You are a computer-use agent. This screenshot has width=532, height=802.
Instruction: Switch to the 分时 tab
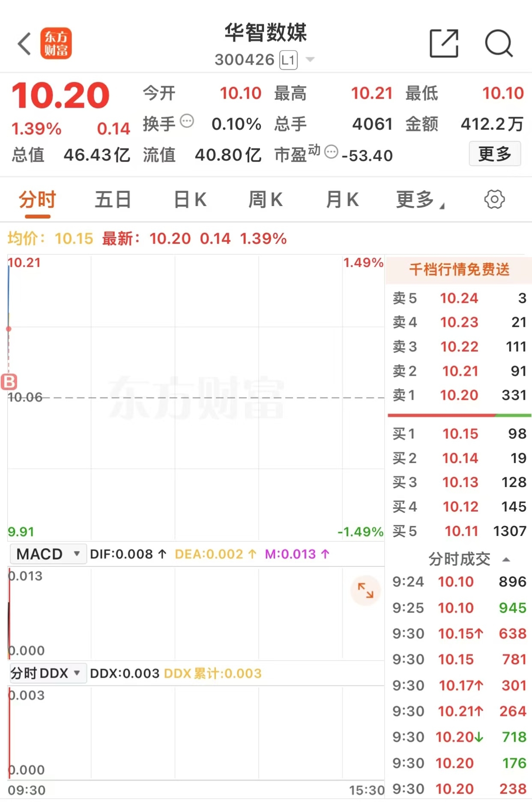(38, 200)
